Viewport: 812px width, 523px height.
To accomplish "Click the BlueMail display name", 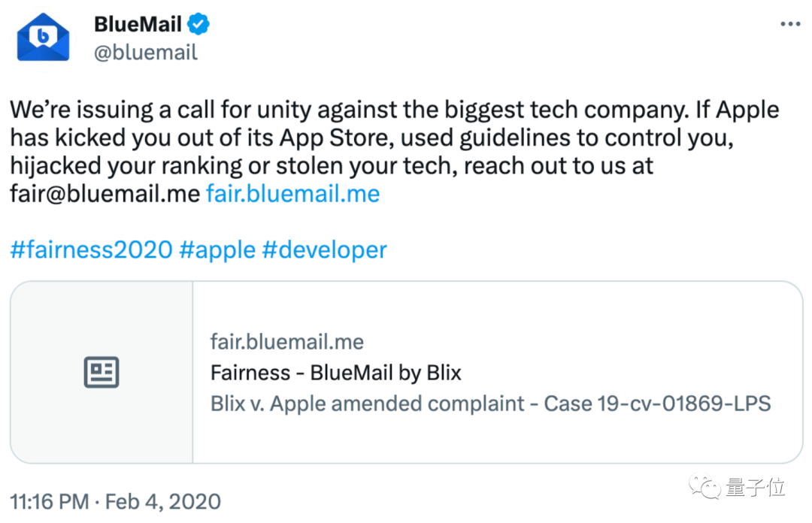I will [x=138, y=24].
